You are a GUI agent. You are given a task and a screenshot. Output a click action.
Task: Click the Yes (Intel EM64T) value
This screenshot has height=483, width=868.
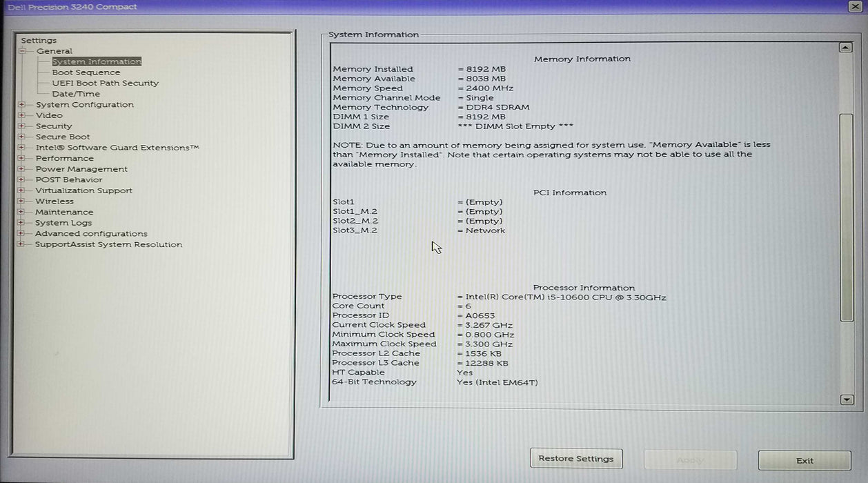pyautogui.click(x=497, y=382)
